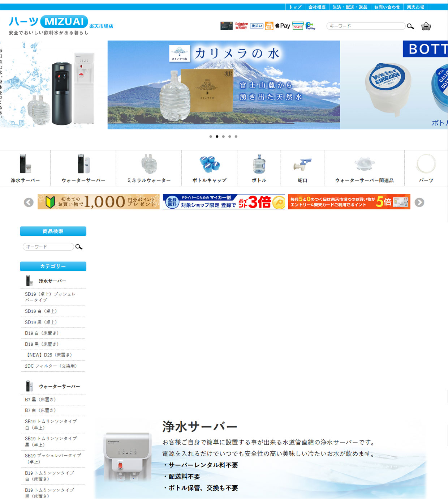This screenshot has height=499, width=448.
Task: Click the マイカー割 ポイント3倍 banner
Action: [x=224, y=202]
